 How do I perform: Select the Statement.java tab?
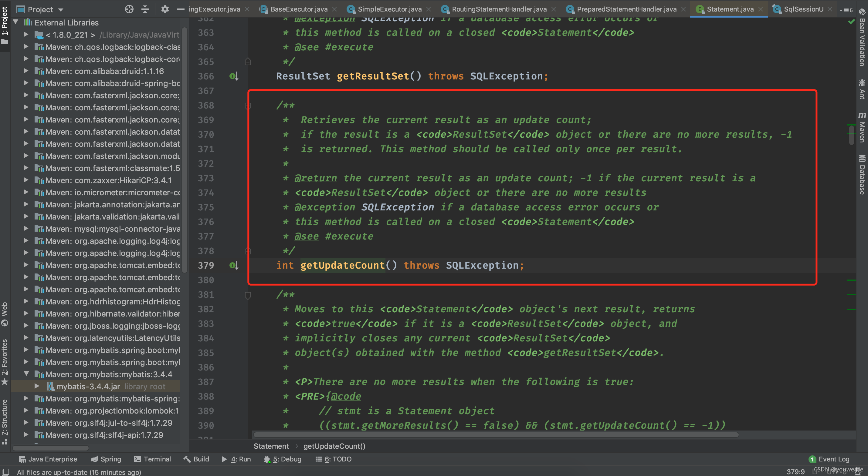[730, 9]
